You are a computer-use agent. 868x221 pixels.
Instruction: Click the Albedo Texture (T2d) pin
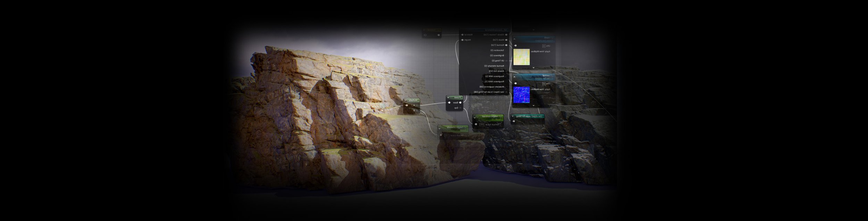coord(506,35)
